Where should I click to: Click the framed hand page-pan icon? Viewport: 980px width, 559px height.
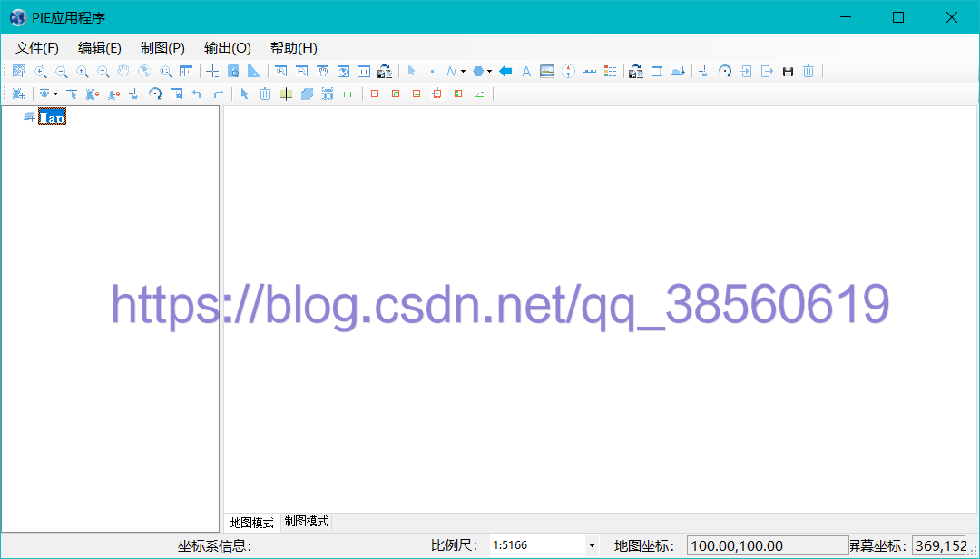pos(322,72)
